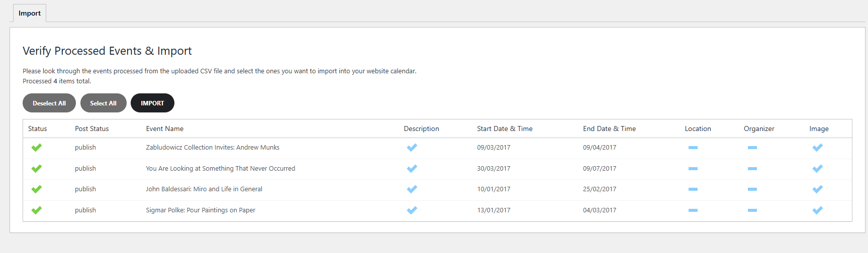Click description check icon for Sigmar Polke row
This screenshot has width=868, height=253.
tap(412, 210)
